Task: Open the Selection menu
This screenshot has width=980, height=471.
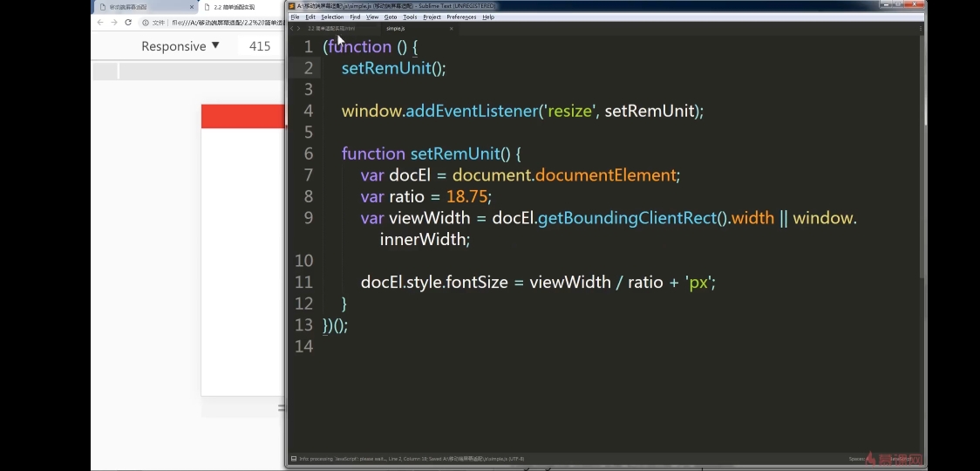Action: (x=332, y=17)
